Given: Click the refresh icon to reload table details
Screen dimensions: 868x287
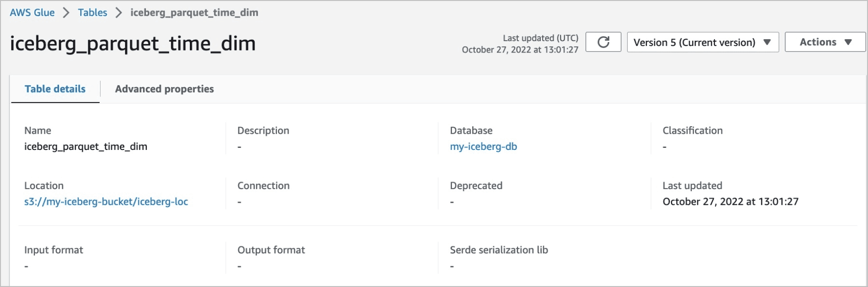Looking at the screenshot, I should coord(603,42).
